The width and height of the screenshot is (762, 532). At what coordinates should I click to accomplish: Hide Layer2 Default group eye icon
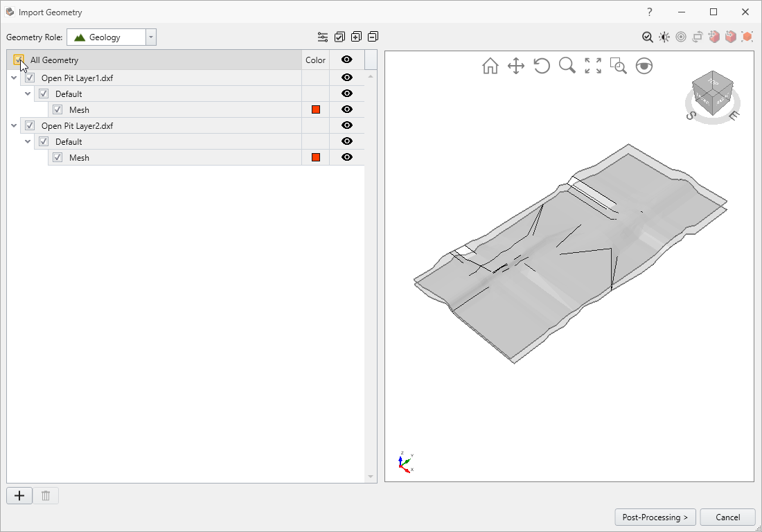pos(346,141)
